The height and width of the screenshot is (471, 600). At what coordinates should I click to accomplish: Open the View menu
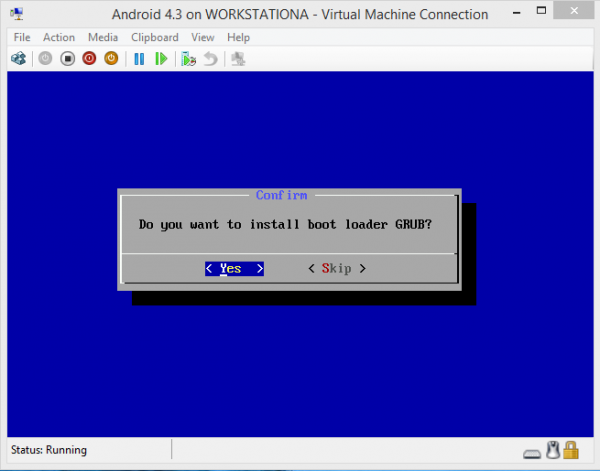(x=203, y=37)
